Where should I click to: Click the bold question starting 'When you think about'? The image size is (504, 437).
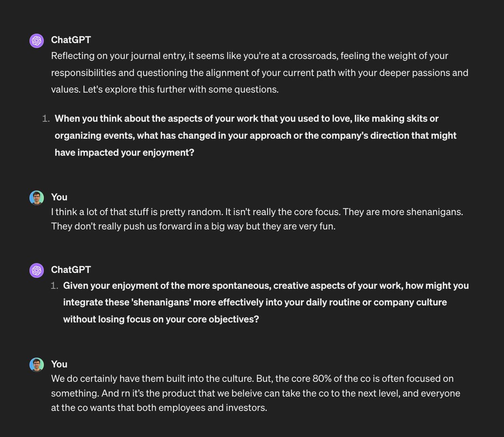coord(255,135)
